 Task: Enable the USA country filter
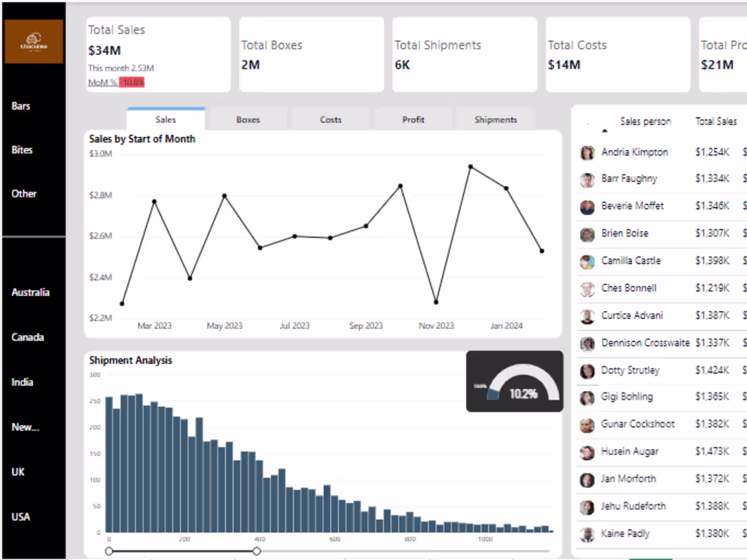pyautogui.click(x=20, y=517)
